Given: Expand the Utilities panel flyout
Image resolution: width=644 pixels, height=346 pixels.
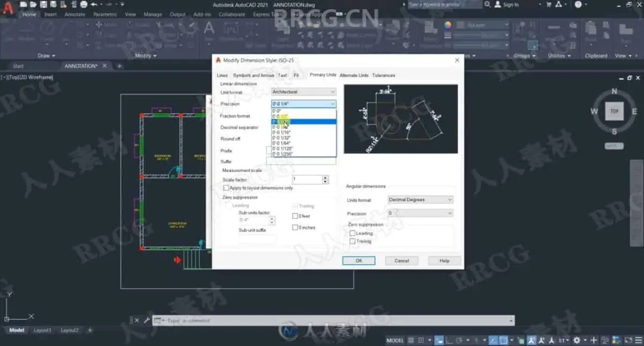Looking at the screenshot, I should [x=559, y=55].
